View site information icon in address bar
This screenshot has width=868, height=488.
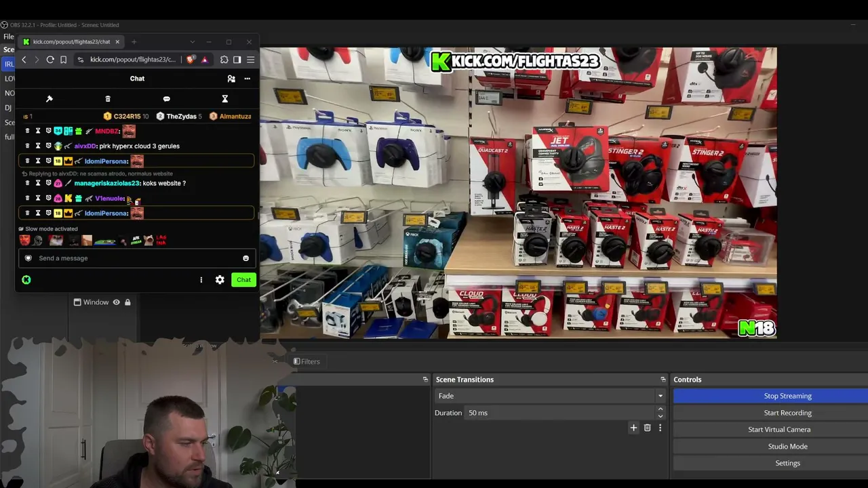pyautogui.click(x=81, y=60)
